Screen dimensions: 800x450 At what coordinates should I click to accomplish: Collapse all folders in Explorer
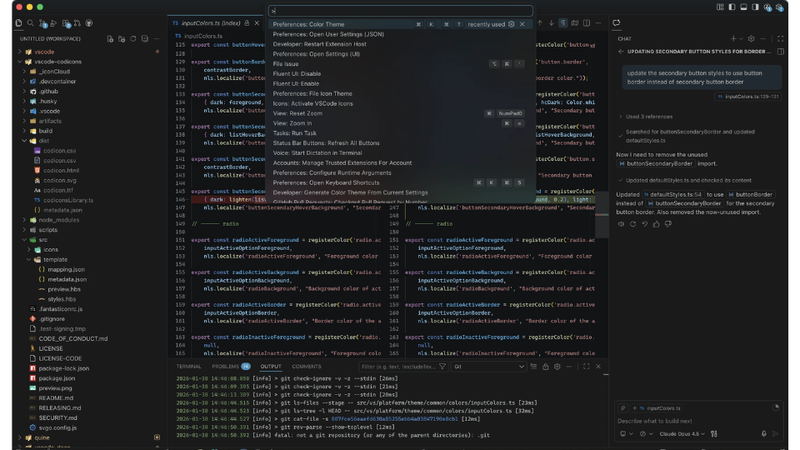tap(145, 39)
